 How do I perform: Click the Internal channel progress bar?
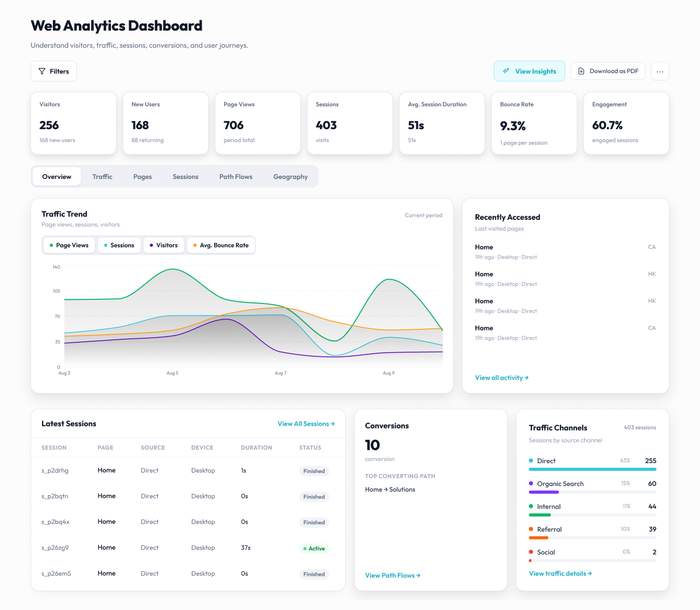[x=593, y=515]
